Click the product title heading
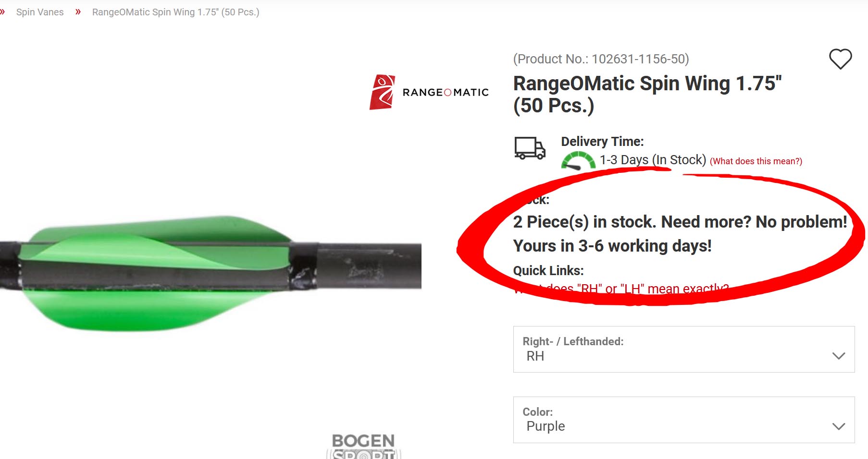This screenshot has height=459, width=868. point(647,94)
